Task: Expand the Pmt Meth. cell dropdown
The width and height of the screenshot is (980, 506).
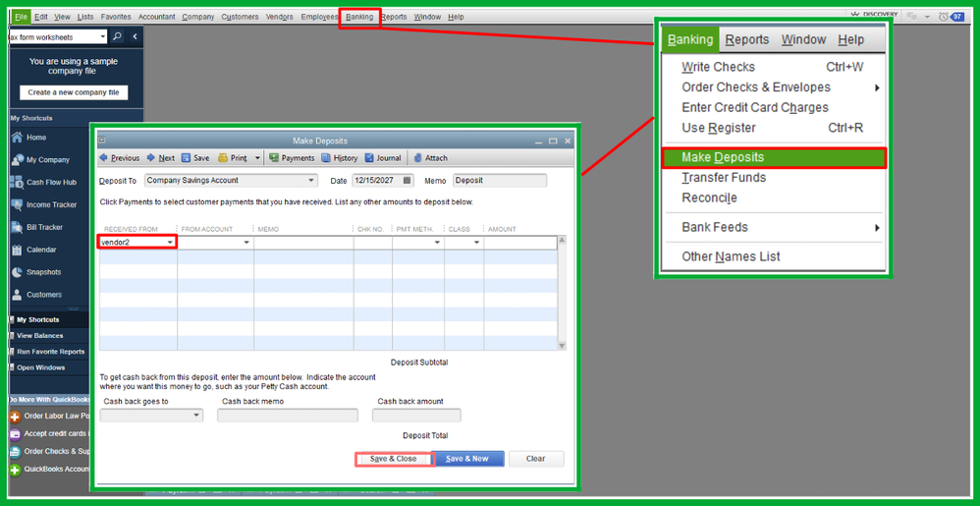Action: pyautogui.click(x=438, y=242)
